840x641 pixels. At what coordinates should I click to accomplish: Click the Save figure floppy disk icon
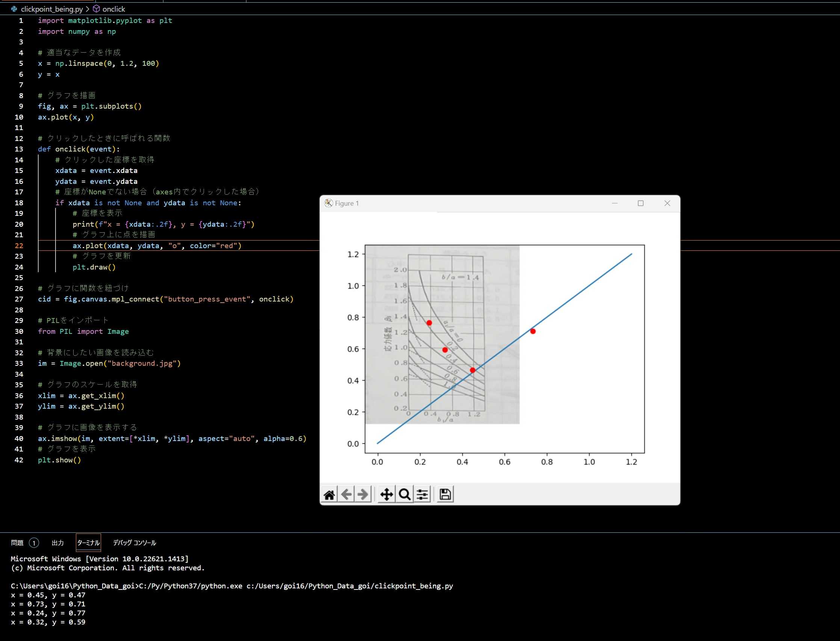445,494
